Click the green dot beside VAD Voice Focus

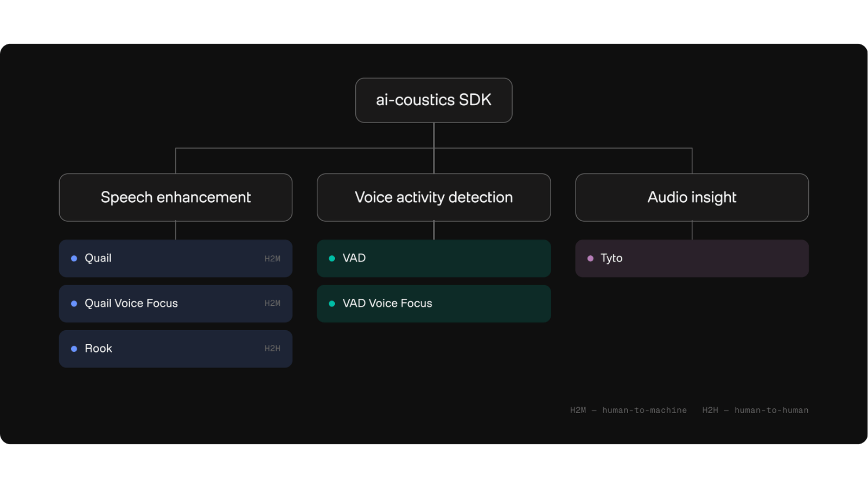coord(332,304)
